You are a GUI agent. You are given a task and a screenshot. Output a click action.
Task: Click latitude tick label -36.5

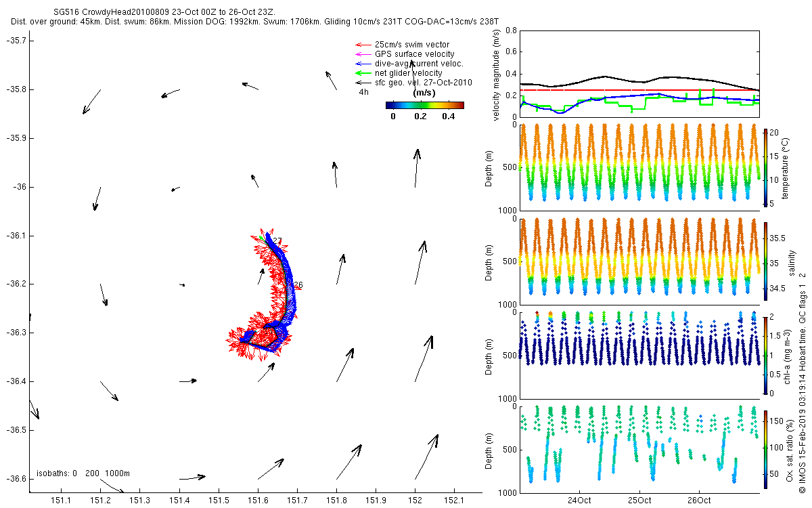click(x=16, y=430)
